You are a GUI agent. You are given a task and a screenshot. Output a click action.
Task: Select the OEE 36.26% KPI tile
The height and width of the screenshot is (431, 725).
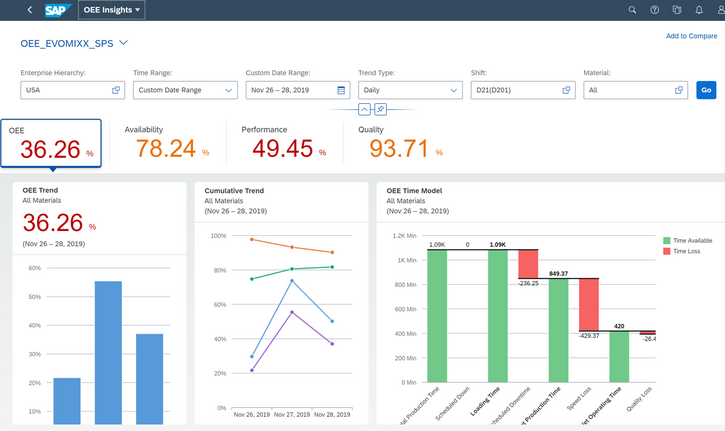[x=51, y=143]
